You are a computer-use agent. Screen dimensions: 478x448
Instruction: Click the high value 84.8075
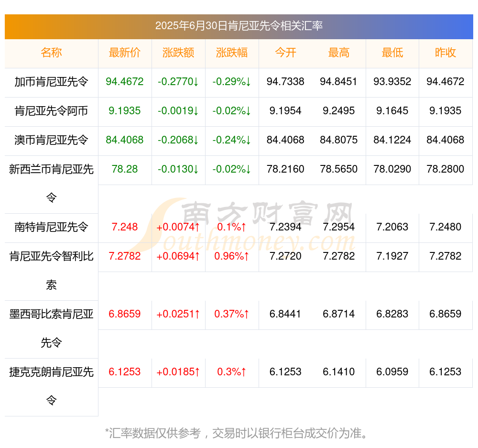[x=339, y=140]
